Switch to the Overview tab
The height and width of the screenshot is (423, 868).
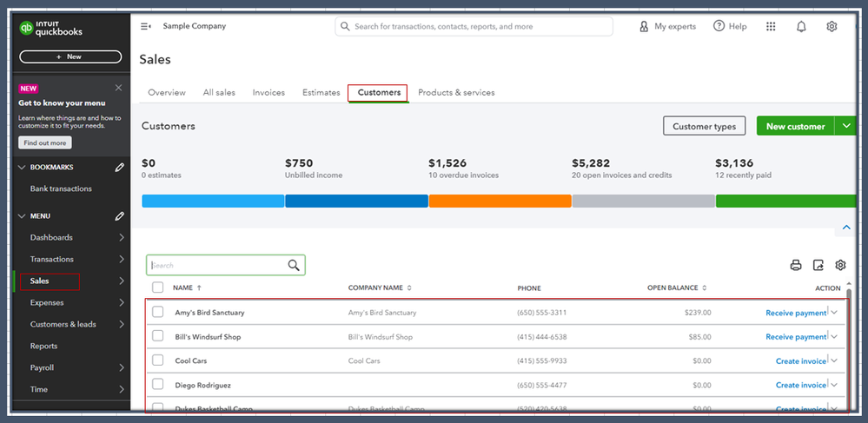point(167,92)
